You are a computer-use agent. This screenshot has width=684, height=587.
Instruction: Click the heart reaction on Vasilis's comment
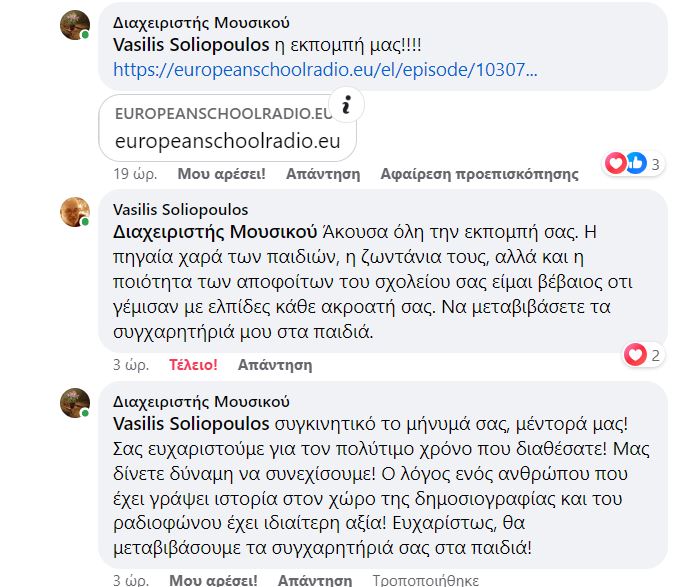(x=633, y=354)
